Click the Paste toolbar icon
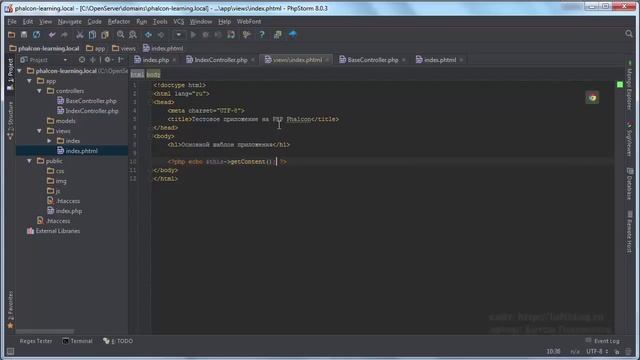Viewport: 640px width, 360px height. (x=105, y=35)
